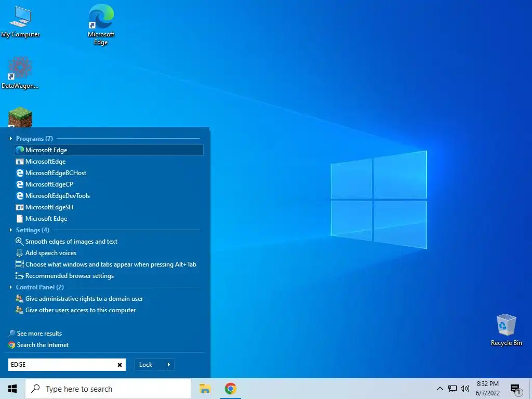Click the Chrome icon beside Search the Internet
Image resolution: width=532 pixels, height=399 pixels.
(12, 345)
